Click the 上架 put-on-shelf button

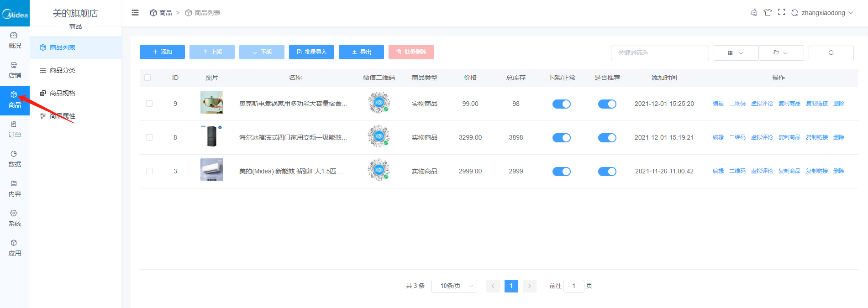212,52
